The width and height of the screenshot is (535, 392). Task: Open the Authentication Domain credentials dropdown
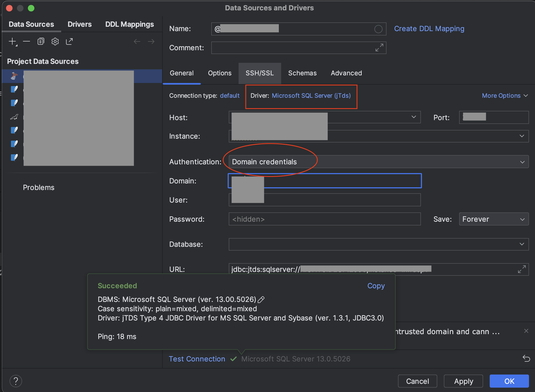point(379,162)
